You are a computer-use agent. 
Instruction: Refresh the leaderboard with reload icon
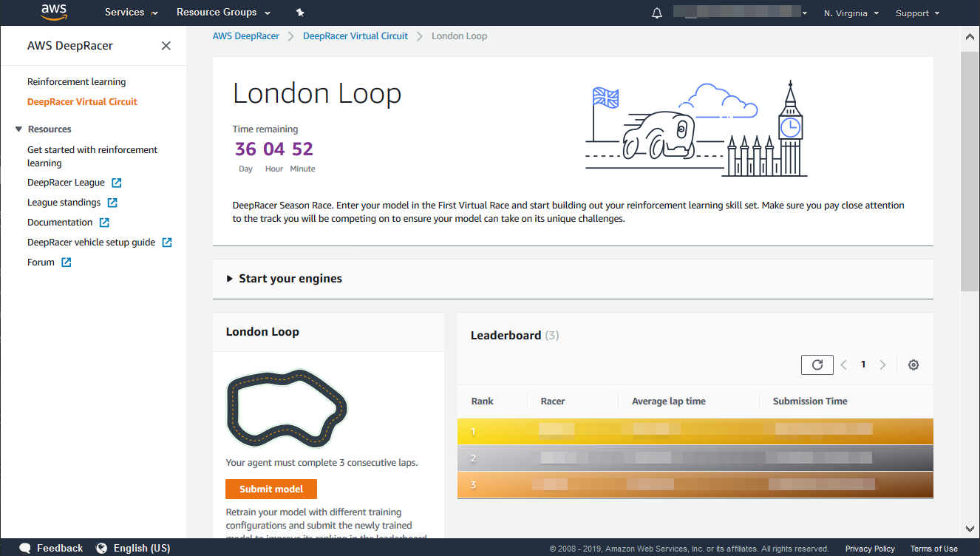[x=817, y=365]
